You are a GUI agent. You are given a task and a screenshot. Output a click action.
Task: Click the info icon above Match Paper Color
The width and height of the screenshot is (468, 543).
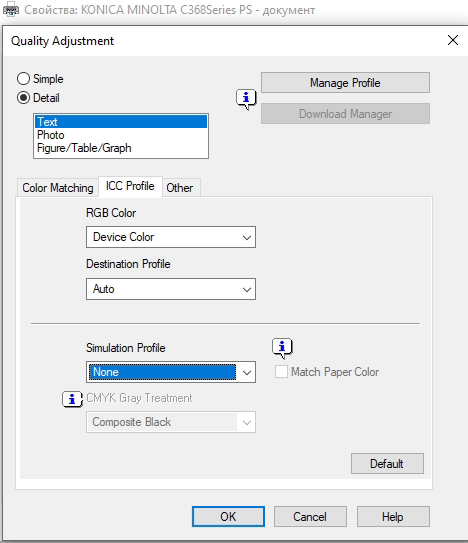(282, 348)
